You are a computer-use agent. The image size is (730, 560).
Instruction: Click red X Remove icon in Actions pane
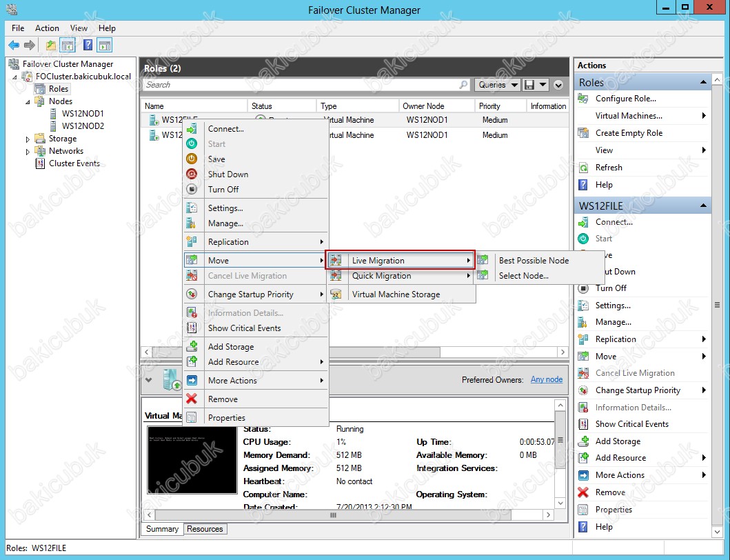583,492
